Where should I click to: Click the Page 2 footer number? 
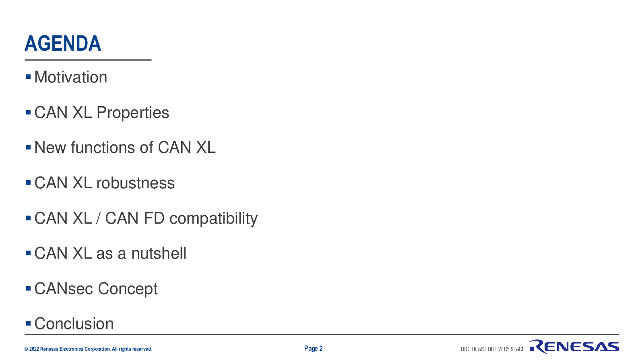314,348
